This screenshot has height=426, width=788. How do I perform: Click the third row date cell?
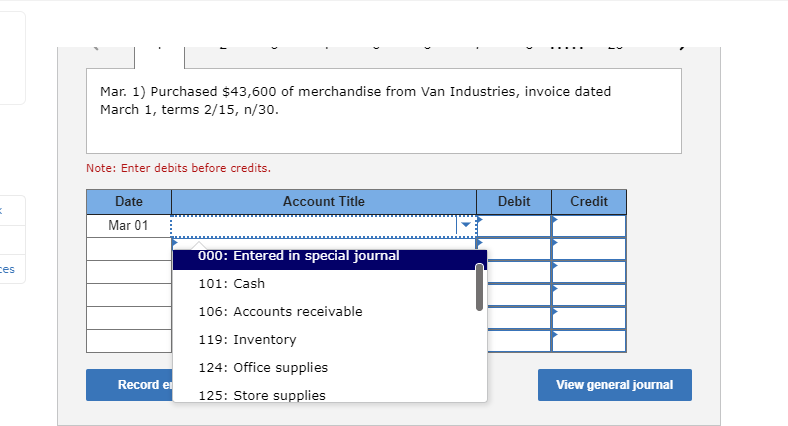[129, 272]
